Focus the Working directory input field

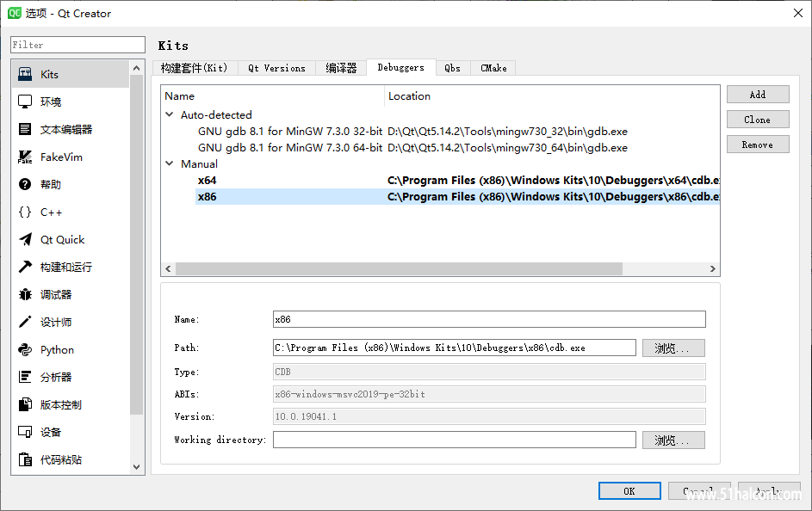pyautogui.click(x=454, y=440)
